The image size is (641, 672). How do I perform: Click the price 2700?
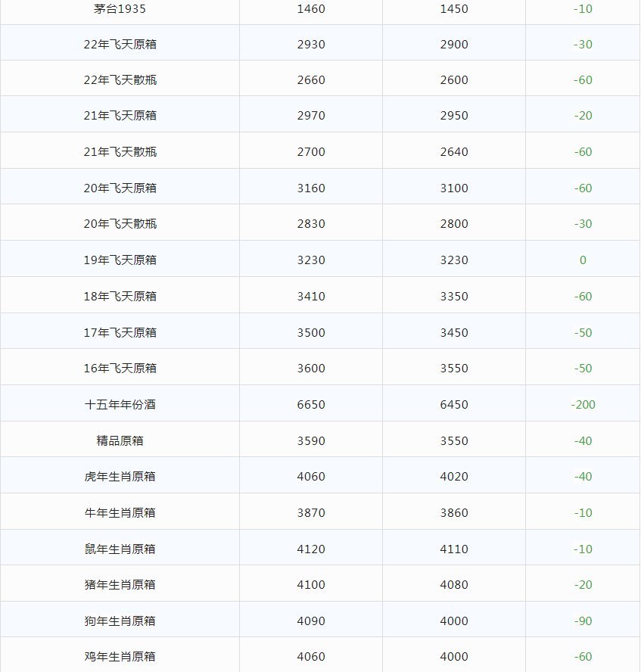click(311, 152)
